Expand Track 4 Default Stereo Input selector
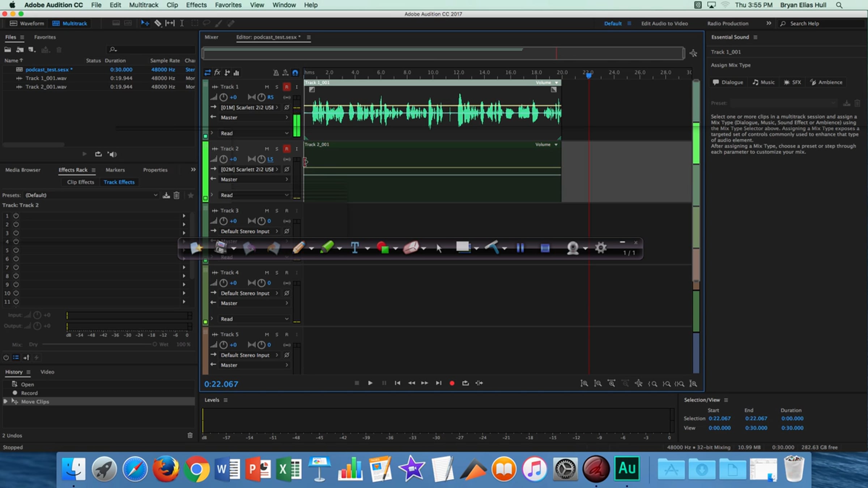The height and width of the screenshot is (488, 868). (x=249, y=293)
